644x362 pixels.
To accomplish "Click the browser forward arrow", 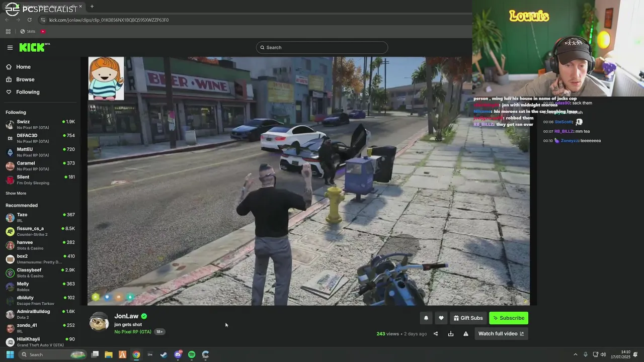I will pos(18,20).
